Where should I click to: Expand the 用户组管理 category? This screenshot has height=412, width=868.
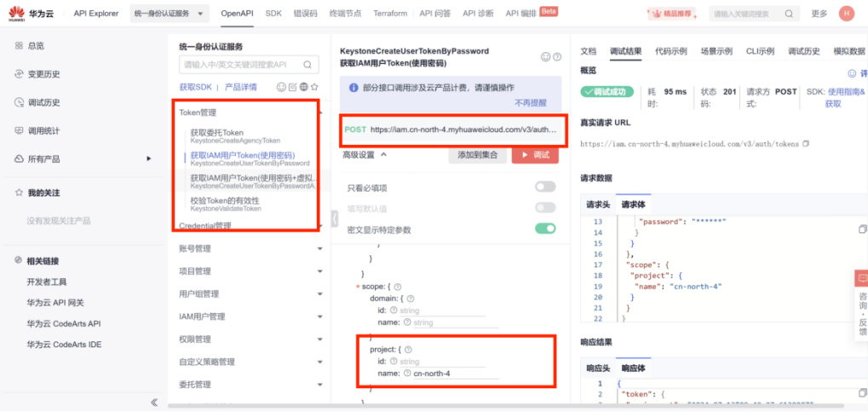pyautogui.click(x=320, y=295)
